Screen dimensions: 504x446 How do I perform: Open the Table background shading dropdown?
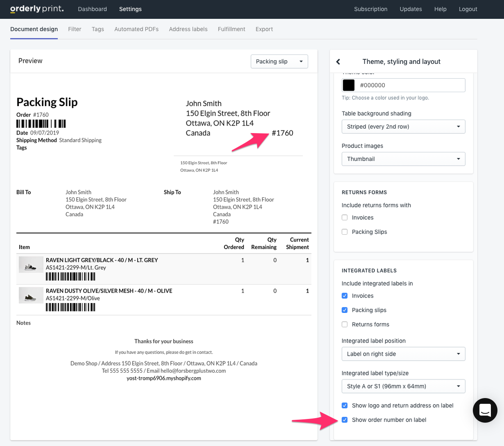tap(403, 126)
